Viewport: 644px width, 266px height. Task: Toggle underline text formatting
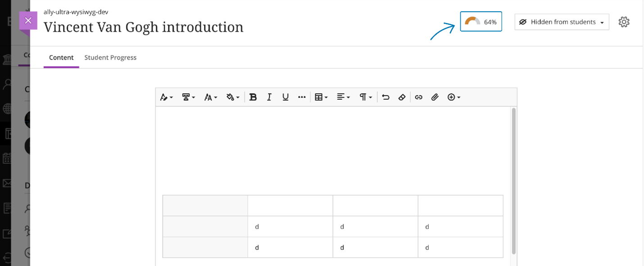(286, 97)
